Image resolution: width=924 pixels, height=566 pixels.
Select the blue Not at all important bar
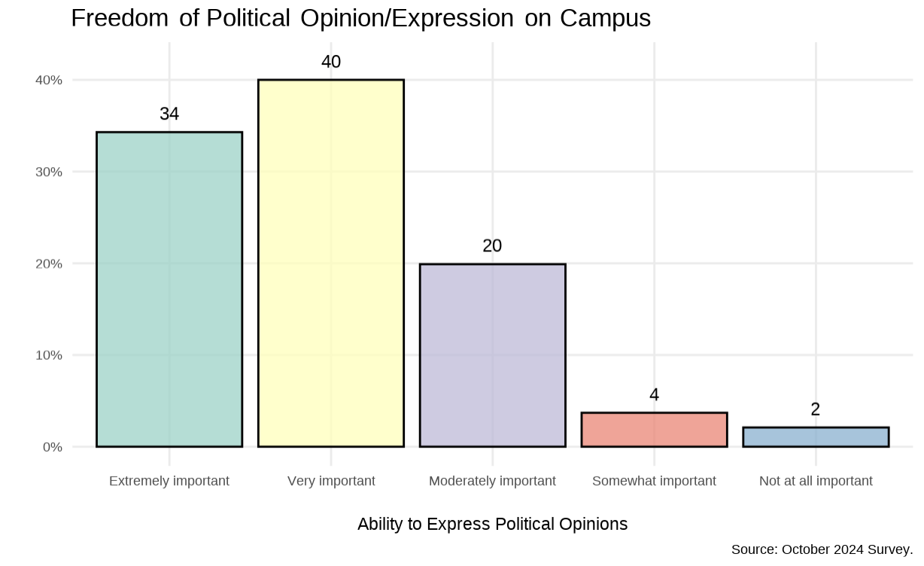click(x=816, y=437)
